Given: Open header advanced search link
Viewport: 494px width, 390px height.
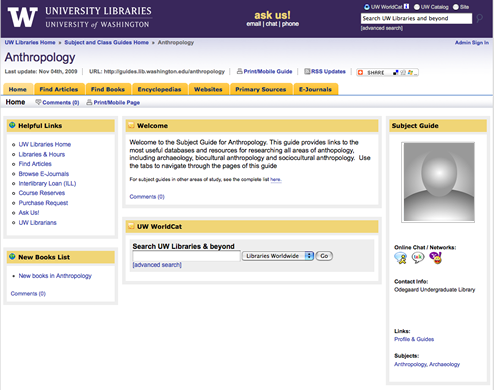Looking at the screenshot, I should click(382, 28).
